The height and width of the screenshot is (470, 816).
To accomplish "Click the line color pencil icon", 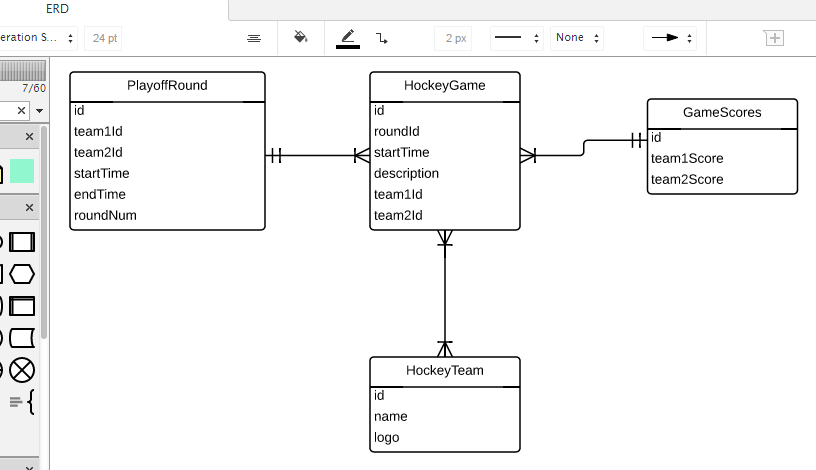I will [x=348, y=38].
